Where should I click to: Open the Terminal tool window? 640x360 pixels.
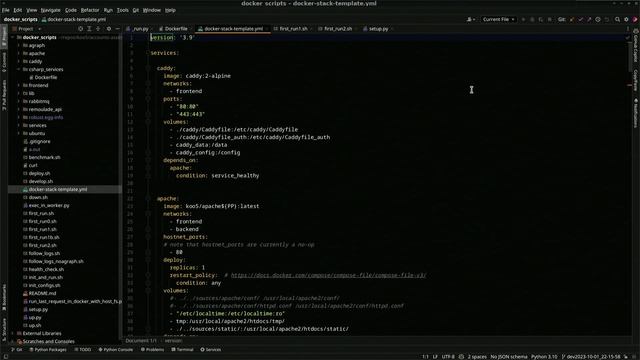tap(182, 350)
